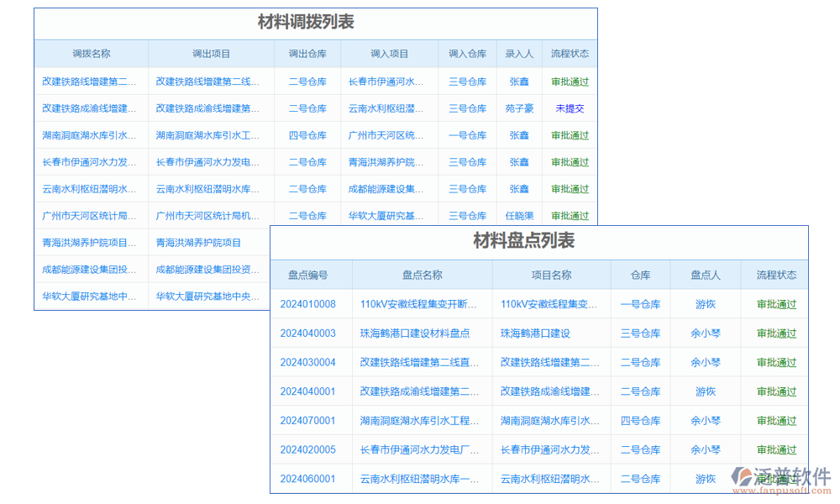Click the 调拨名称 column header
Image resolution: width=840 pixels, height=504 pixels.
91,53
